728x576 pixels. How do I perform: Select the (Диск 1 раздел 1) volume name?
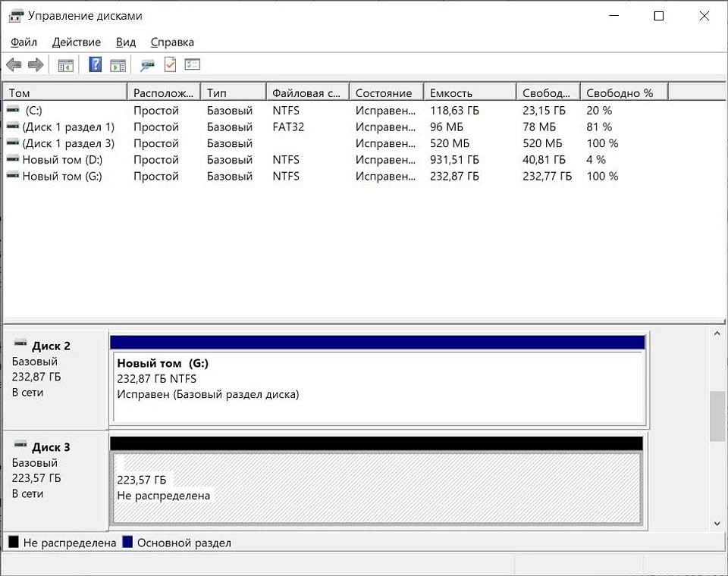pos(68,127)
